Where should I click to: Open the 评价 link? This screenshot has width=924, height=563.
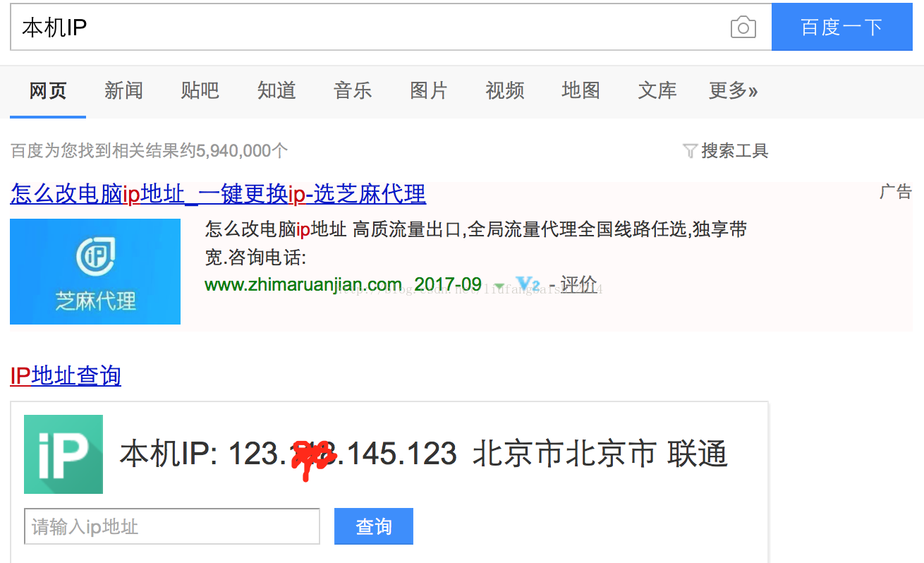coord(578,284)
